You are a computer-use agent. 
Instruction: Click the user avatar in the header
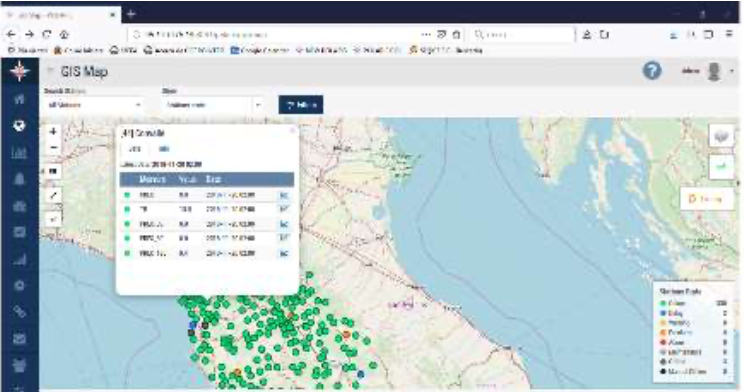click(x=714, y=71)
